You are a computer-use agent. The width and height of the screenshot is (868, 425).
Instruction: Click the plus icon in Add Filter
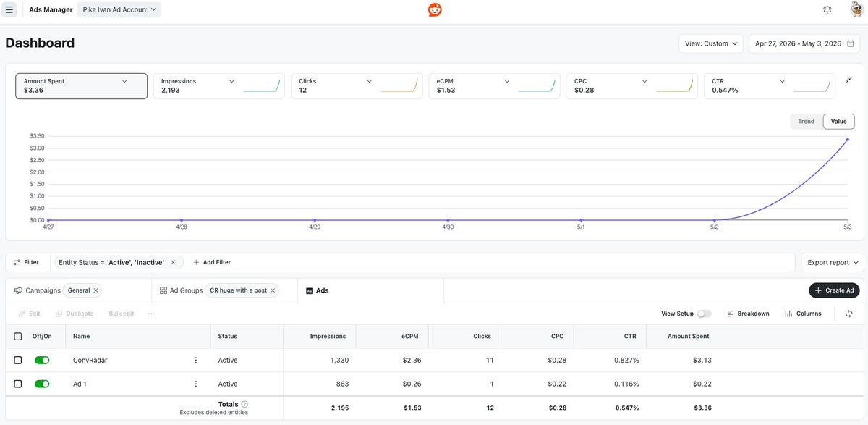[196, 262]
